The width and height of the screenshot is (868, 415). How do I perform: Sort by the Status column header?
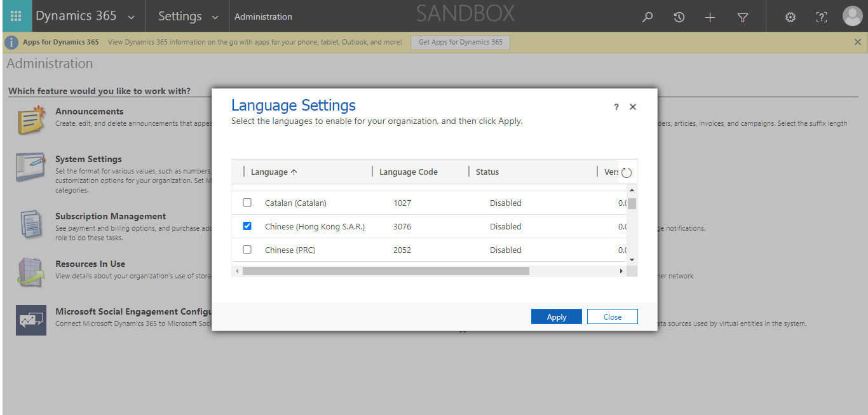pyautogui.click(x=487, y=172)
